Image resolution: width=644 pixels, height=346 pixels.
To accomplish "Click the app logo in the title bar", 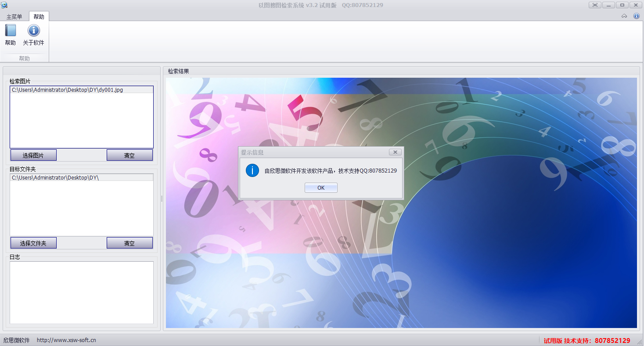I will [4, 5].
